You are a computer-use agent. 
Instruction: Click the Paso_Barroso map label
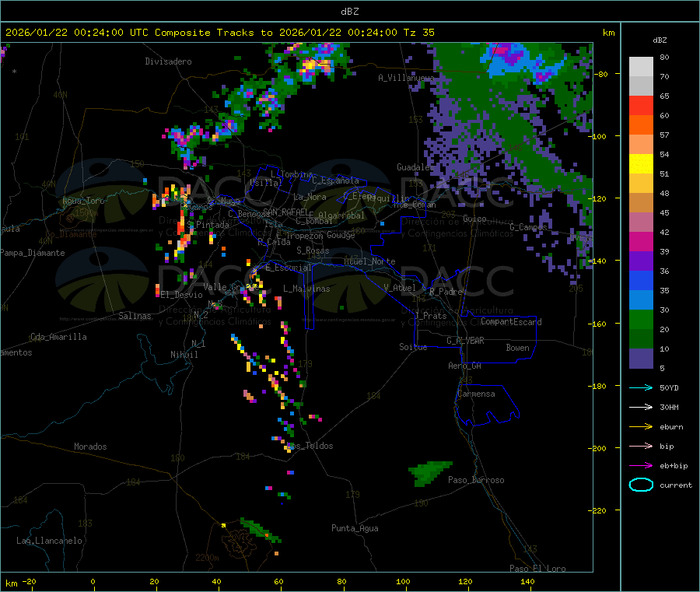[x=476, y=480]
